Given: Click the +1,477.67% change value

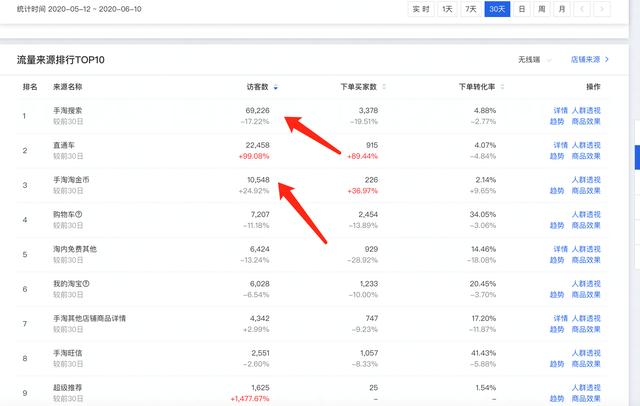Looking at the screenshot, I should [250, 399].
